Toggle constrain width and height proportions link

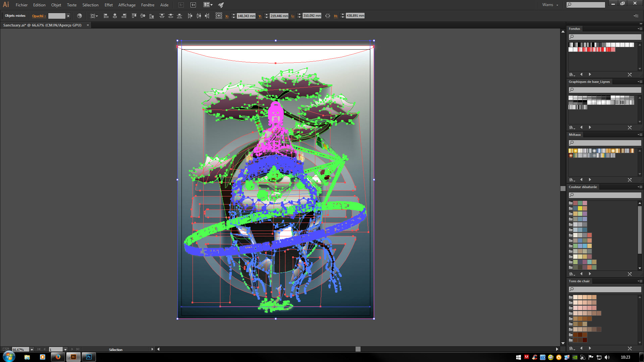click(328, 16)
